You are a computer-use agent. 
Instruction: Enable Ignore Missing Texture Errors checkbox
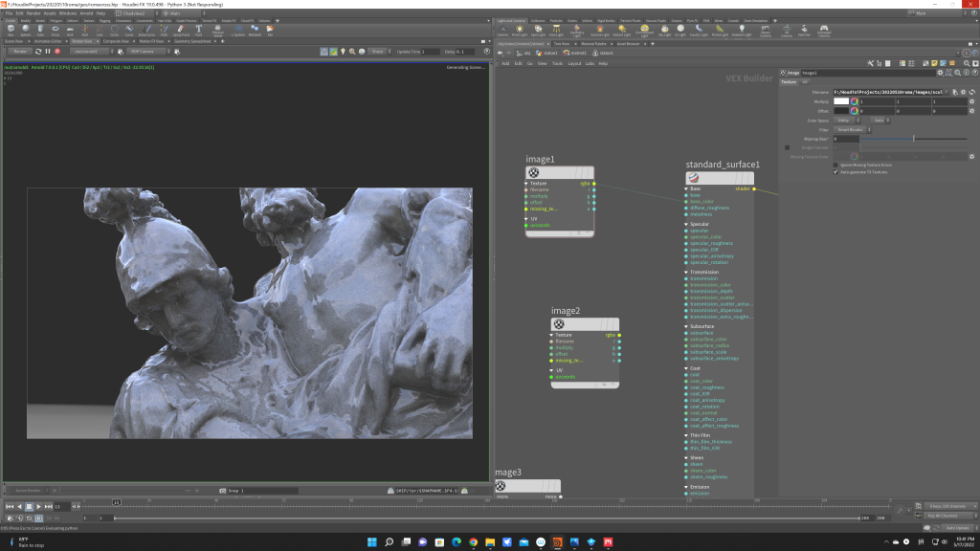pyautogui.click(x=835, y=165)
